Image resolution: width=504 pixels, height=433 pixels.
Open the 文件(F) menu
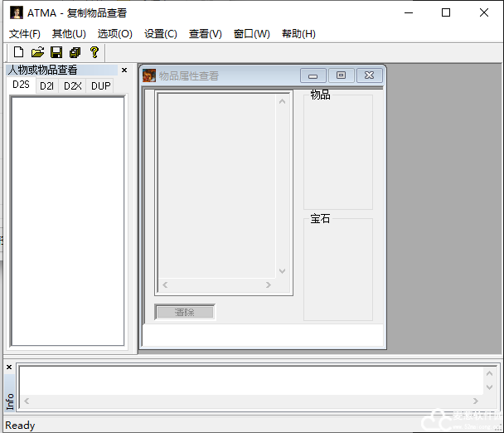tap(25, 34)
